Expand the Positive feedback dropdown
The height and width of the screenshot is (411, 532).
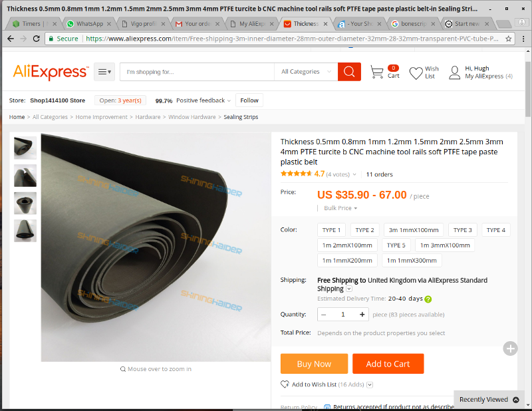[x=203, y=100]
